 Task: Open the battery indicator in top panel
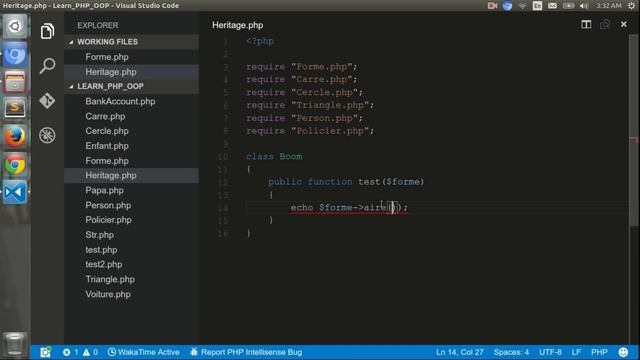[568, 6]
